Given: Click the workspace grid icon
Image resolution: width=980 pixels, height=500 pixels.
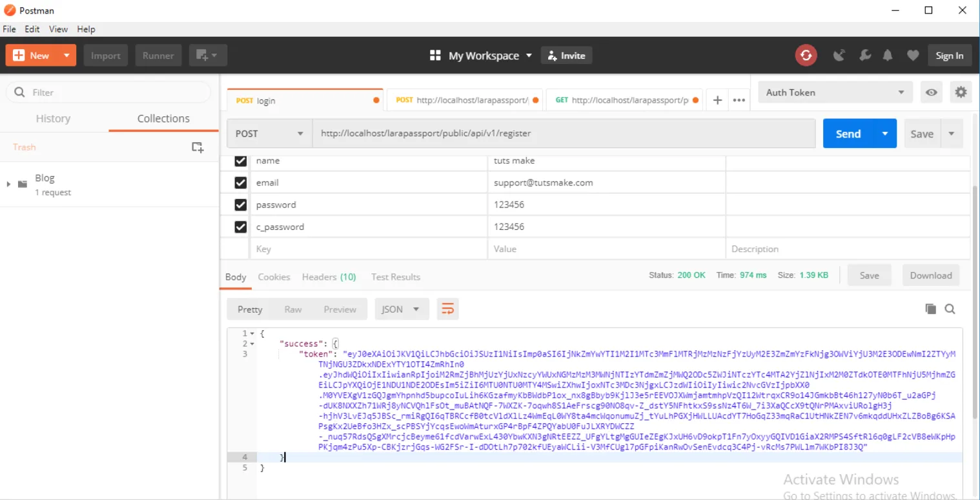Looking at the screenshot, I should 435,56.
